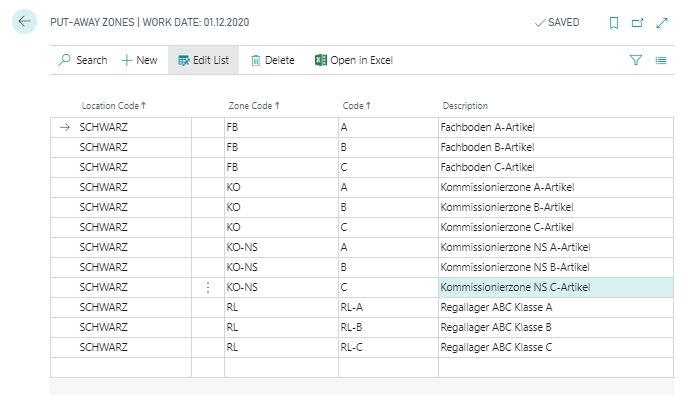
Task: Click Zone Code KO in Kommissionierzone A-Artikel row
Action: pyautogui.click(x=281, y=187)
